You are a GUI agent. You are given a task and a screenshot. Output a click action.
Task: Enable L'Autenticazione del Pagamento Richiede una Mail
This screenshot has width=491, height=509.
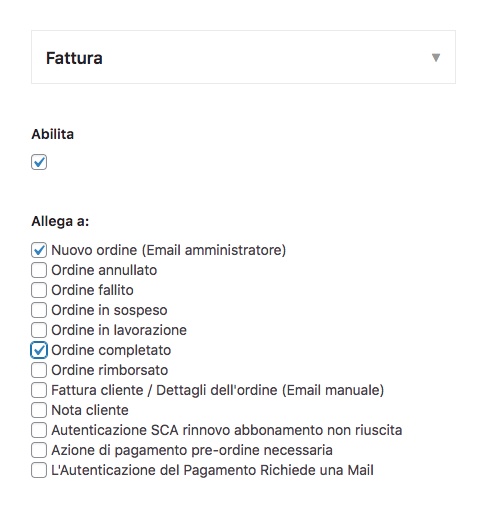[x=39, y=470]
